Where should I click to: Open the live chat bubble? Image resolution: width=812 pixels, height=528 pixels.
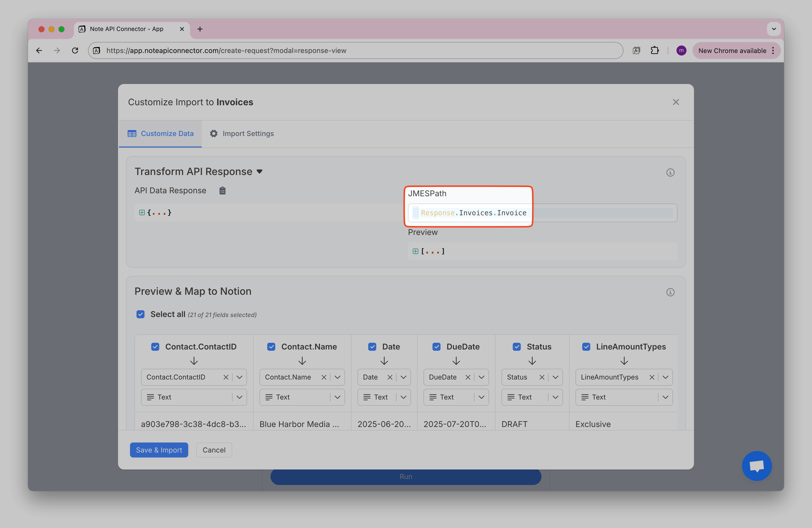point(756,465)
